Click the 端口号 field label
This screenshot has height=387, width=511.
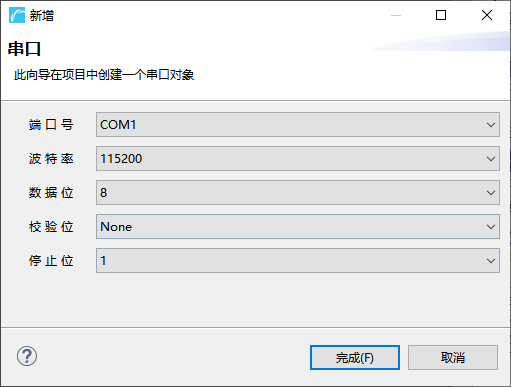[51, 125]
